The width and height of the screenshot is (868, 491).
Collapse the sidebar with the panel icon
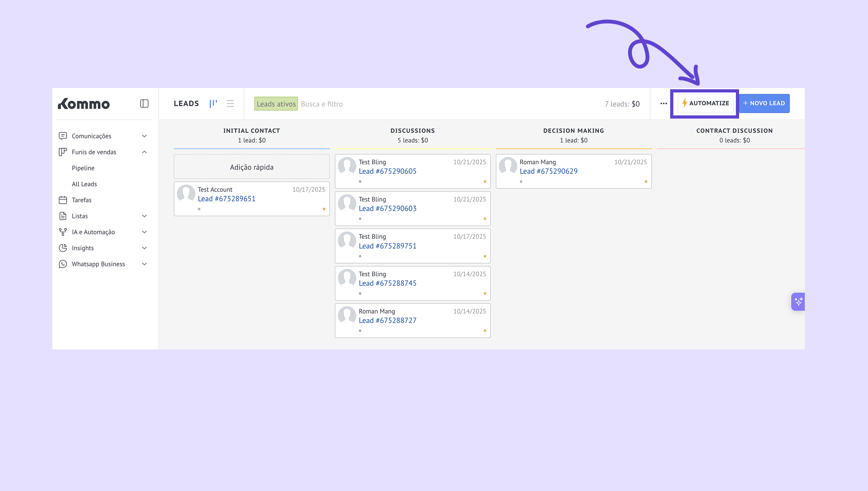(x=144, y=104)
